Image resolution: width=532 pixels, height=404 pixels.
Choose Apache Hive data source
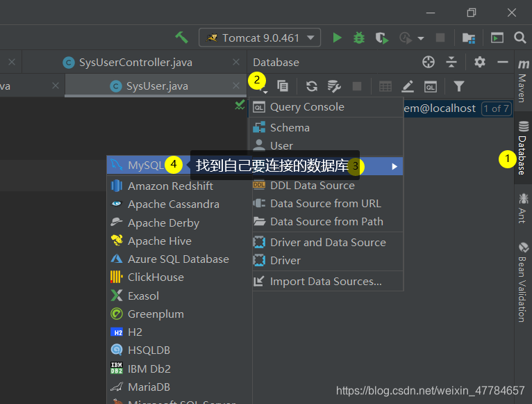coord(179,241)
